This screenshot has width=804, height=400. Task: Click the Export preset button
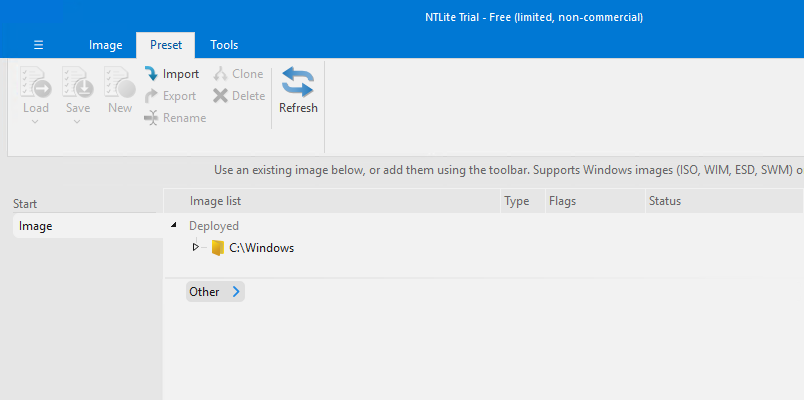[x=171, y=96]
